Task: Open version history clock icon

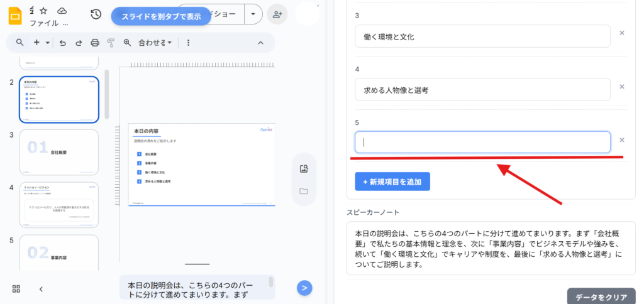Action: (96, 14)
